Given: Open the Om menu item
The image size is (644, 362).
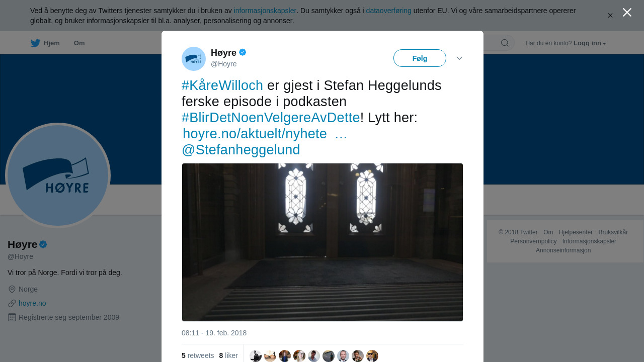Looking at the screenshot, I should pos(79,43).
